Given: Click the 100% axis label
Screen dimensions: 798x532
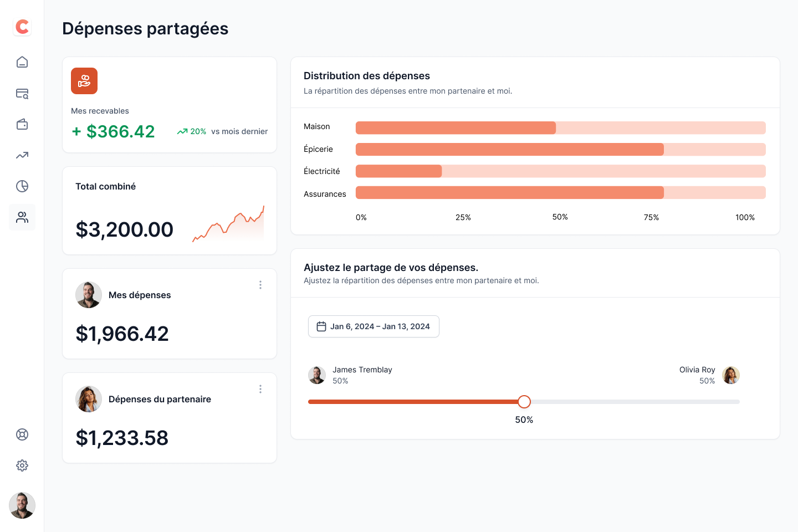Looking at the screenshot, I should pos(745,217).
